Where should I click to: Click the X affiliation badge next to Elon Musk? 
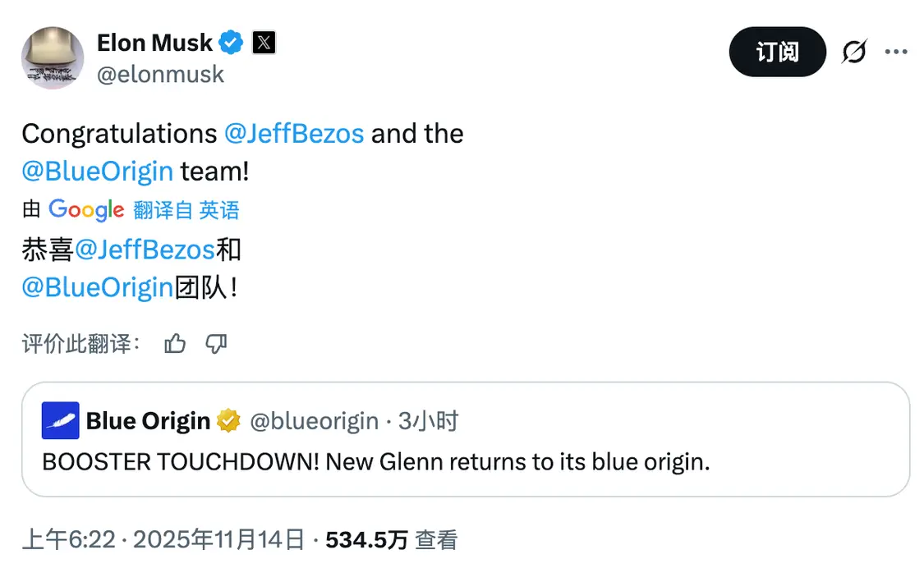(263, 42)
